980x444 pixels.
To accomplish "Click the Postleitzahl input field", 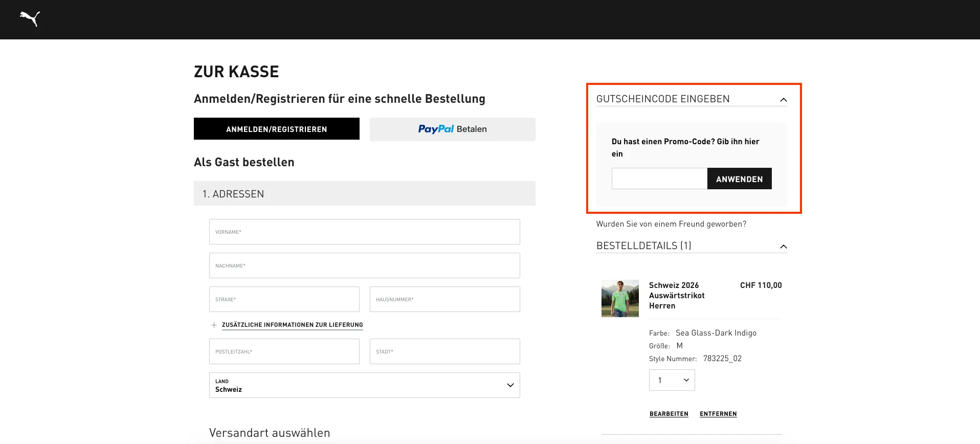I will pyautogui.click(x=284, y=351).
